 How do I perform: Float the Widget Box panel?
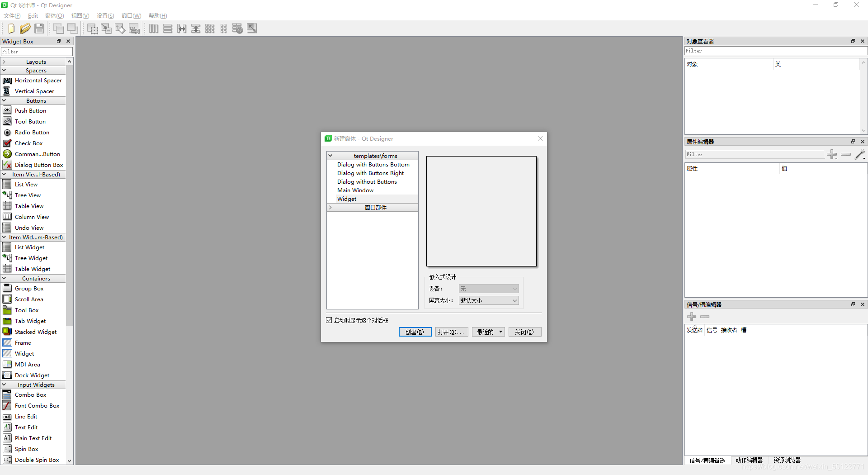coord(59,41)
